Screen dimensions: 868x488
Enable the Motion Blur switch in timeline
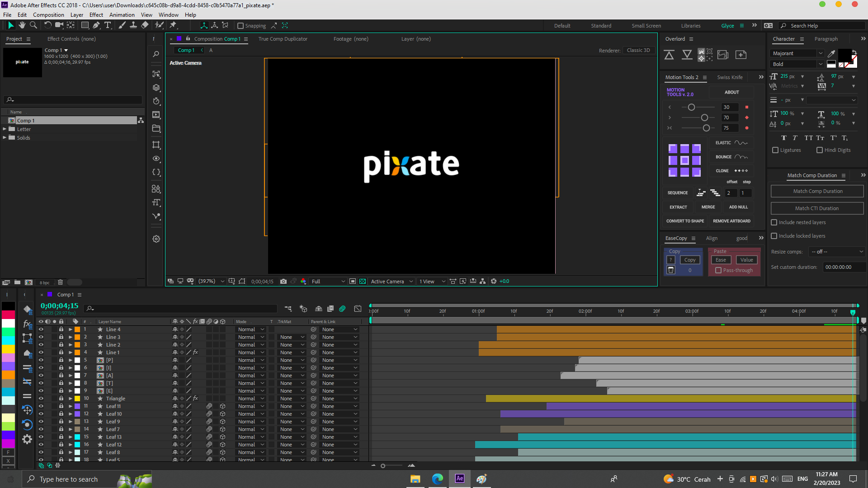click(x=342, y=309)
